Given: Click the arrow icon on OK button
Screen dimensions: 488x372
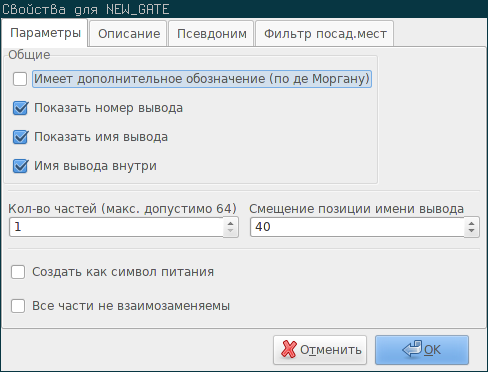Looking at the screenshot, I should pos(412,349).
